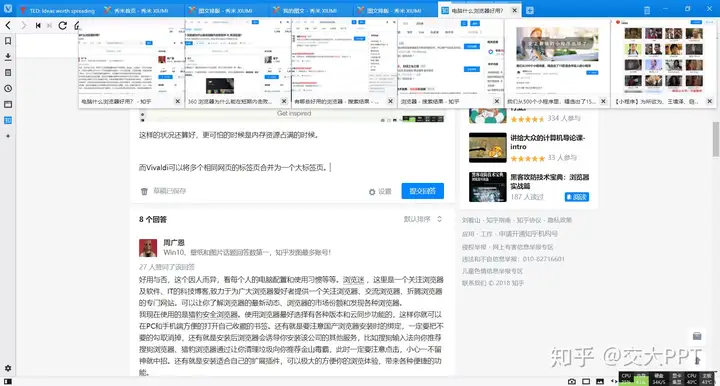The image size is (720, 386).
Task: Select the 小程序 photo grid tab thumbnail
Action: coord(664,63)
